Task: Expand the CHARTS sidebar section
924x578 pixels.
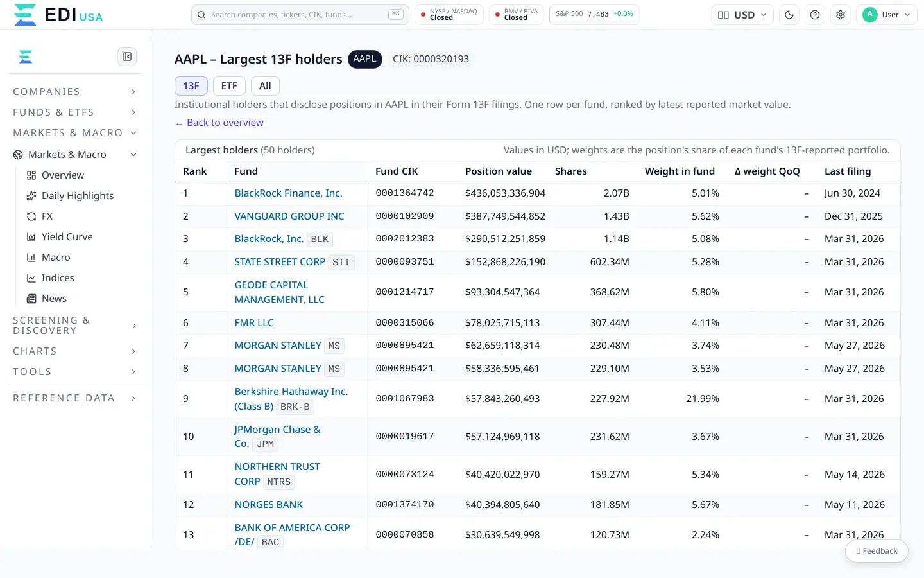Action: point(75,351)
